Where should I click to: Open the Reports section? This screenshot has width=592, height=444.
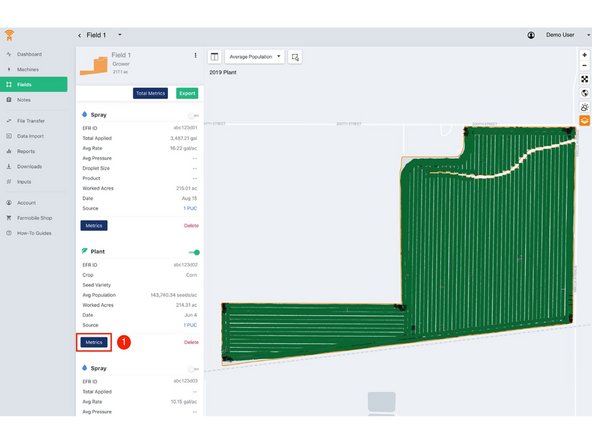26,151
